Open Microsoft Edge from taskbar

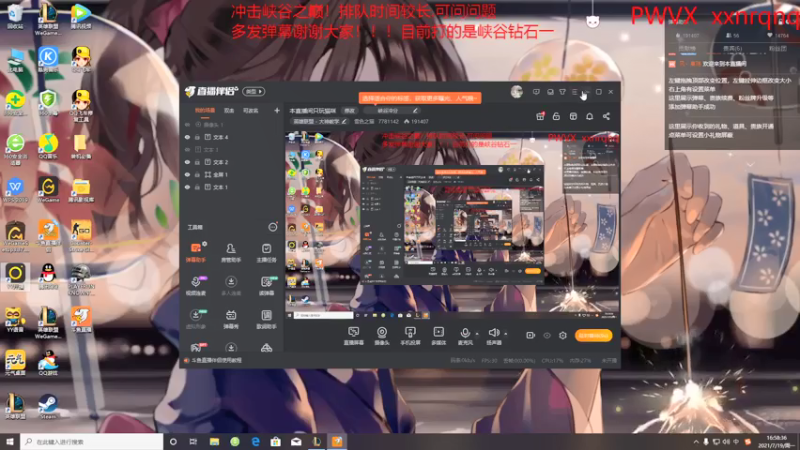[x=255, y=441]
